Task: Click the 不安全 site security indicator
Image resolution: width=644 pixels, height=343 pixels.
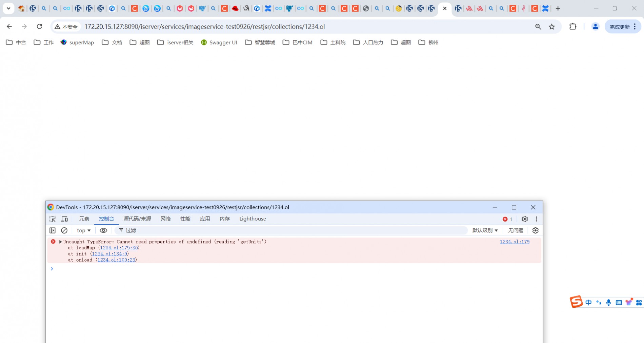Action: point(66,26)
